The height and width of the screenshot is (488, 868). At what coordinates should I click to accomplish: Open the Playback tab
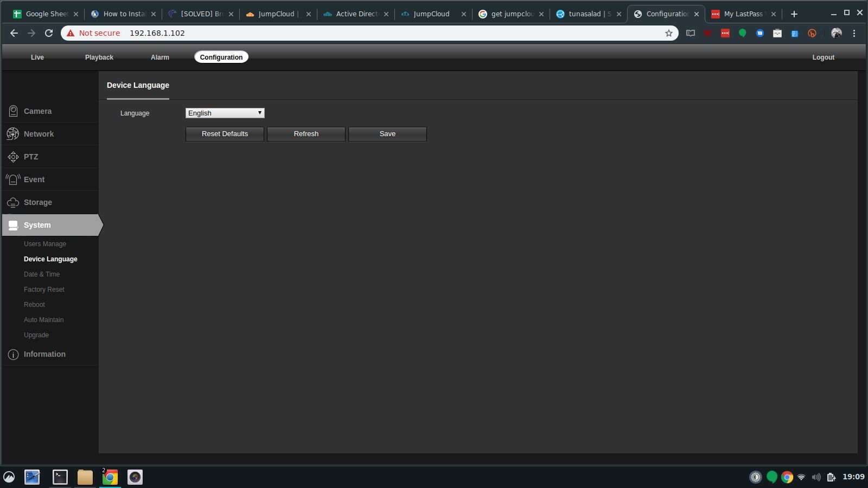tap(99, 57)
